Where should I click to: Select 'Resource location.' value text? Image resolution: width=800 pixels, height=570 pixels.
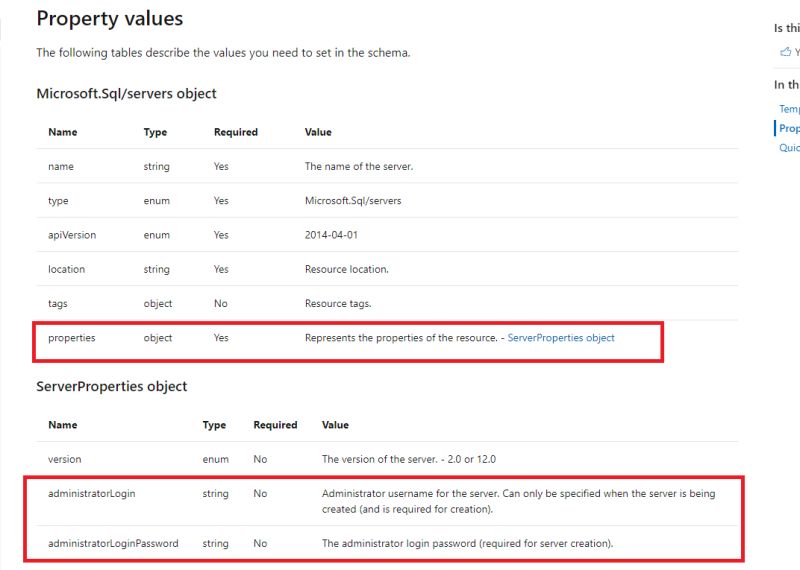click(x=346, y=269)
